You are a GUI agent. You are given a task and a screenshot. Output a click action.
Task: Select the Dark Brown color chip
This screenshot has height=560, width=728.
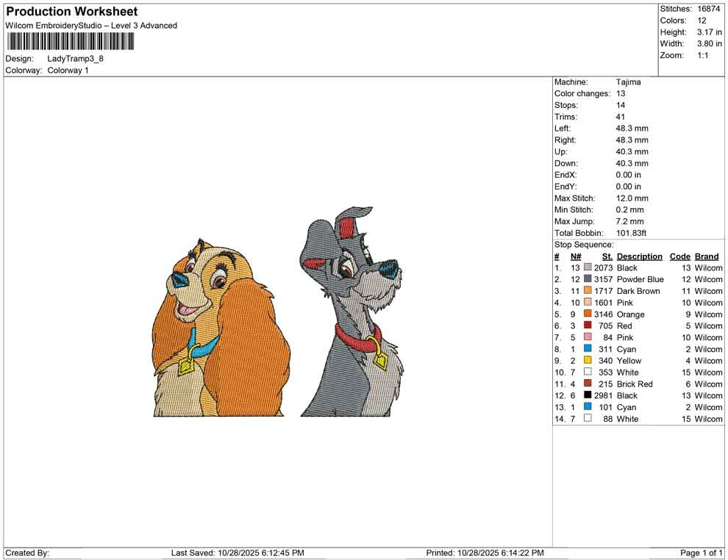coord(588,291)
